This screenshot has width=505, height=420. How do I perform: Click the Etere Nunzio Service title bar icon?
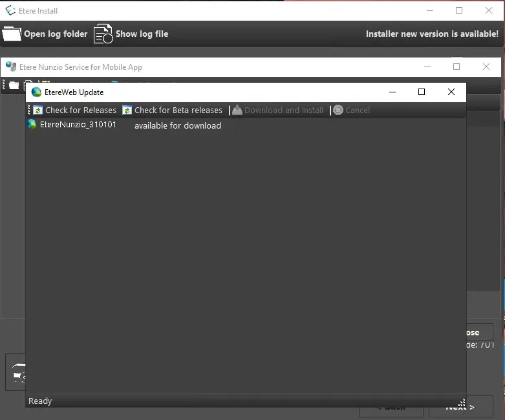(11, 67)
